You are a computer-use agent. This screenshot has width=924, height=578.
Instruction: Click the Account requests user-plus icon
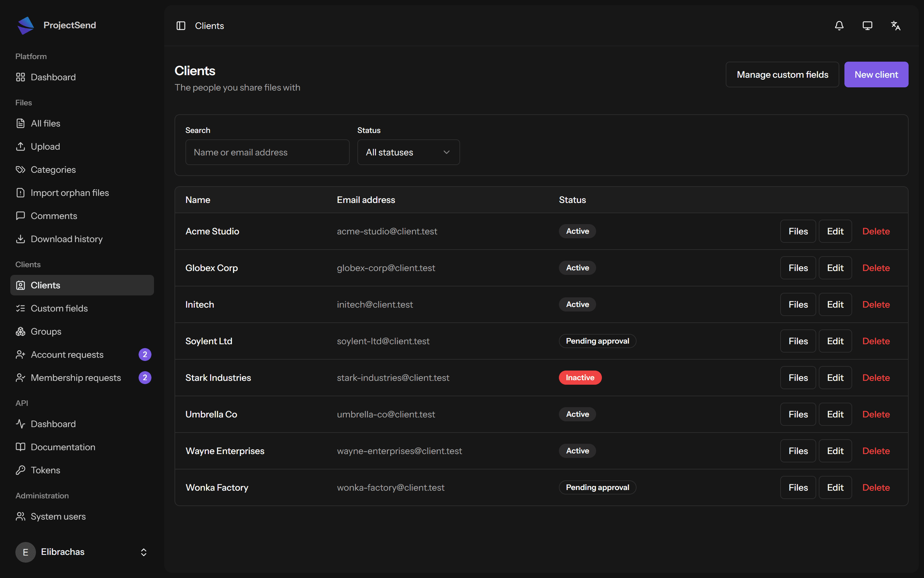click(21, 355)
